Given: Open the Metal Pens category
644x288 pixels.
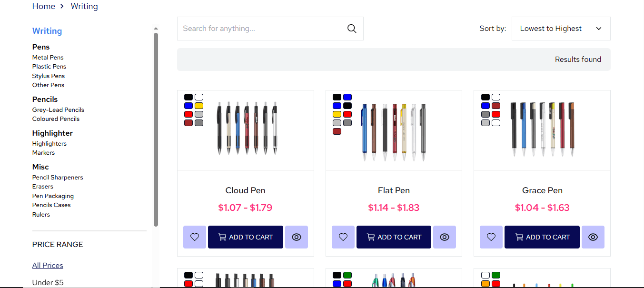Looking at the screenshot, I should (x=48, y=57).
